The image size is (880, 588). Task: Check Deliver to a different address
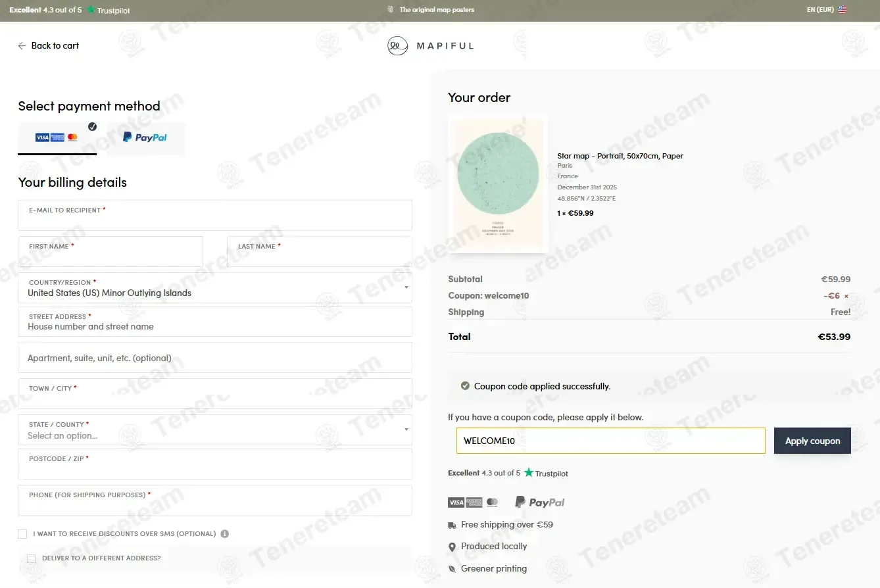pos(31,558)
